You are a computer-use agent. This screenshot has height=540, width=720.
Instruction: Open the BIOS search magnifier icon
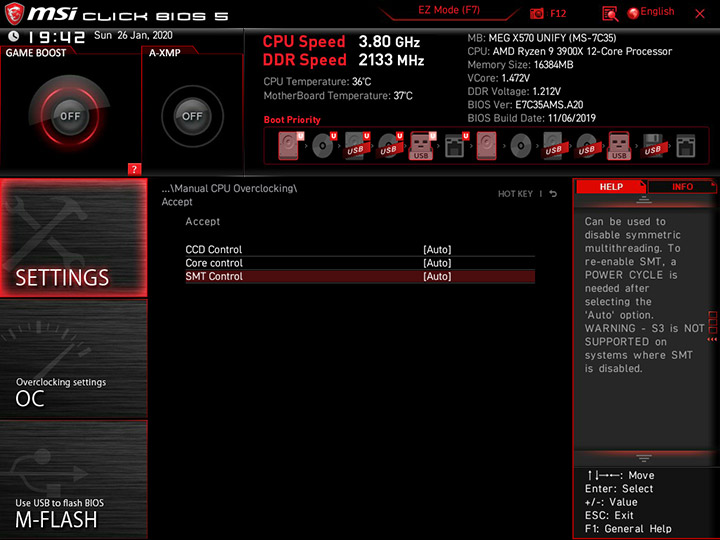pyautogui.click(x=610, y=14)
